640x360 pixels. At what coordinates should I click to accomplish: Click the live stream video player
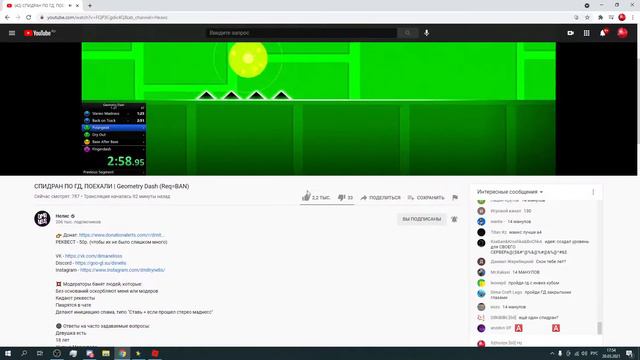(318, 109)
